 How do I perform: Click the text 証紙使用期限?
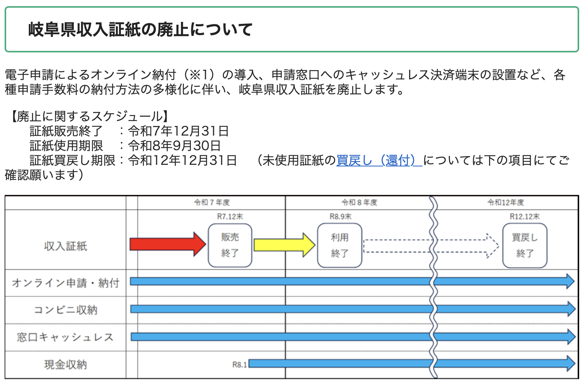tap(66, 146)
